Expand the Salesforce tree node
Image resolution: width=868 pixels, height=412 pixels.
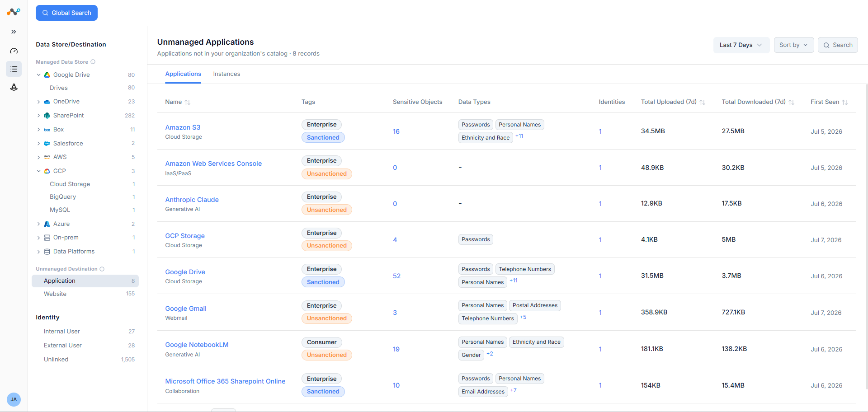(x=38, y=144)
